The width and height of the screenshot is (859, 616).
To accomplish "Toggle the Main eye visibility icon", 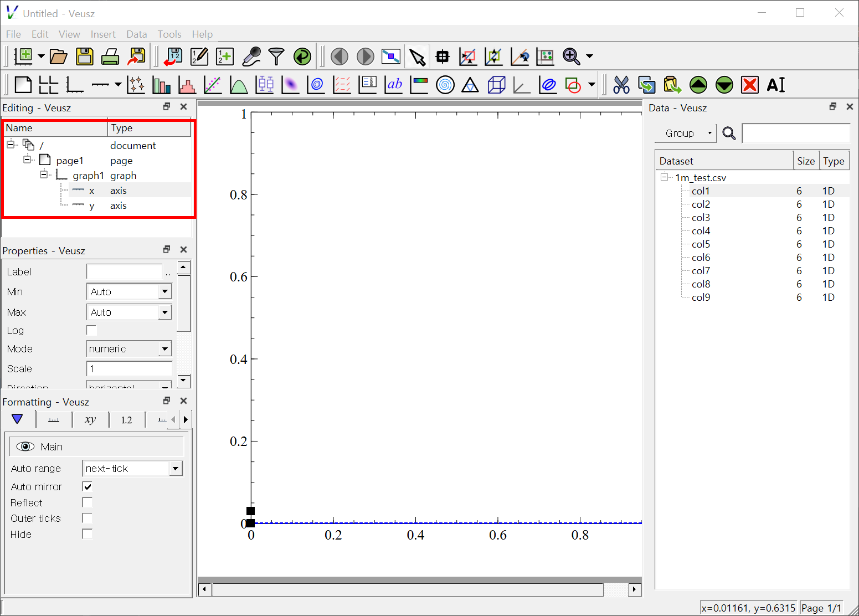I will point(25,446).
